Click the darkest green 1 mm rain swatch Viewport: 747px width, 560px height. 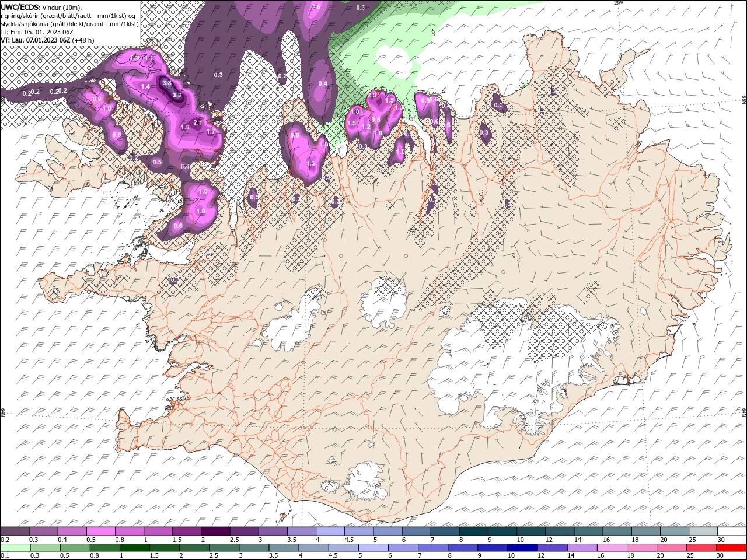[134, 548]
